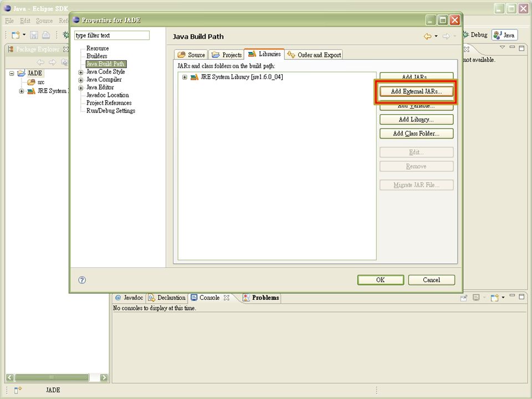
Task: Open the Javadoc view tab
Action: pos(129,298)
